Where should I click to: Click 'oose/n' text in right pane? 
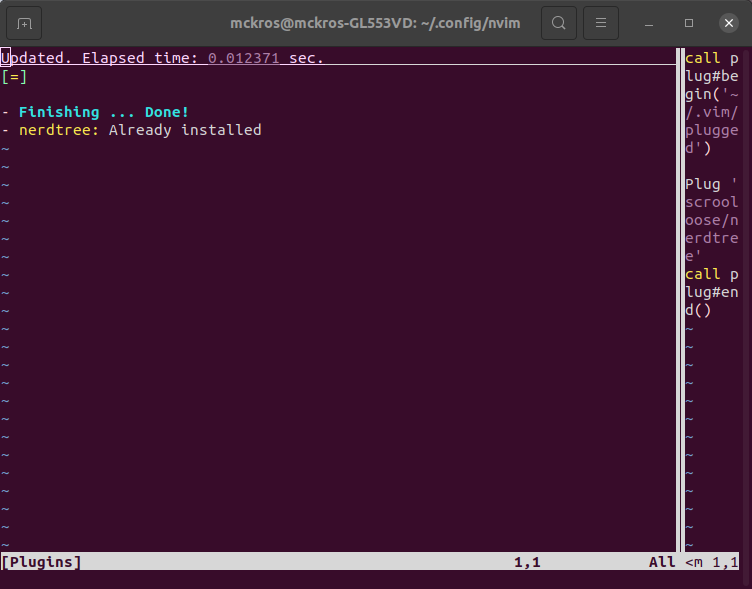click(x=712, y=220)
